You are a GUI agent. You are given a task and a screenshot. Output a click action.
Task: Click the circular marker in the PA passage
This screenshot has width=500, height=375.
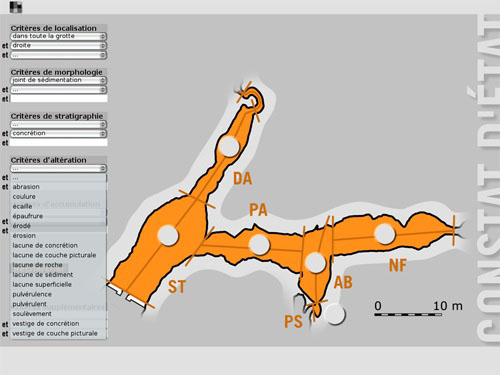259,244
